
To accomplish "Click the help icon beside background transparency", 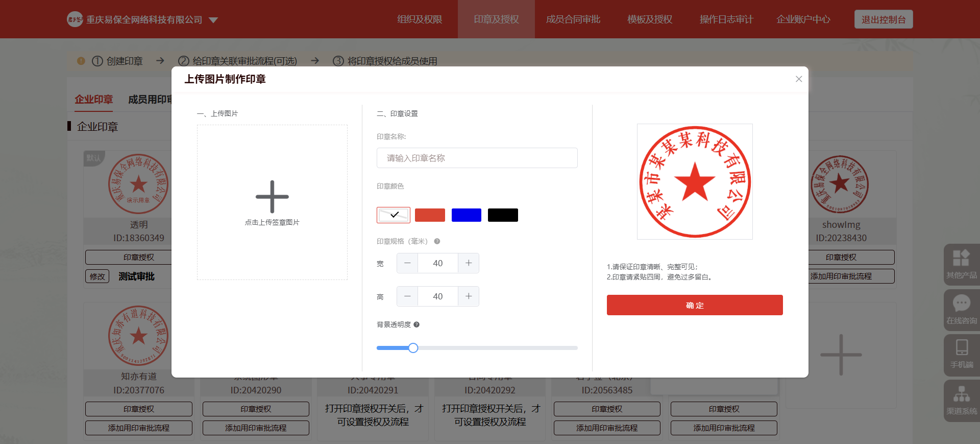I will pyautogui.click(x=416, y=324).
